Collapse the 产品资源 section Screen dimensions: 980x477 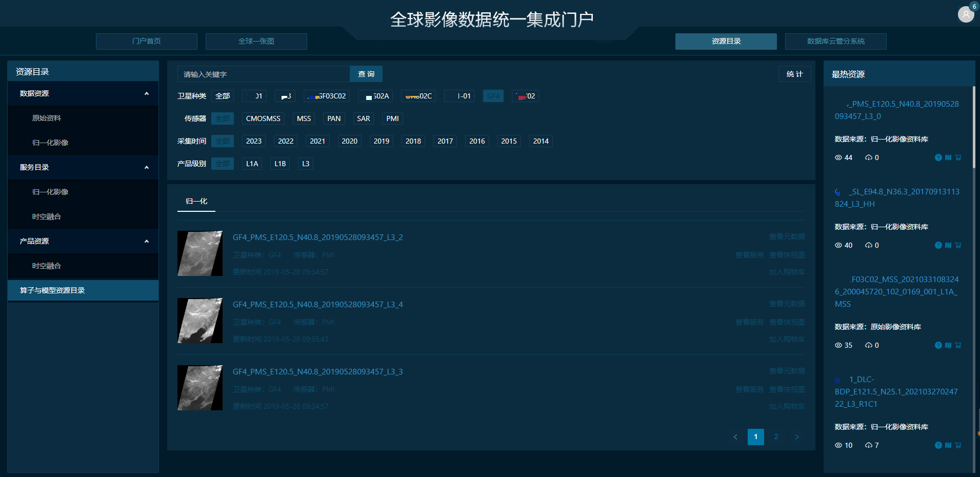(147, 241)
